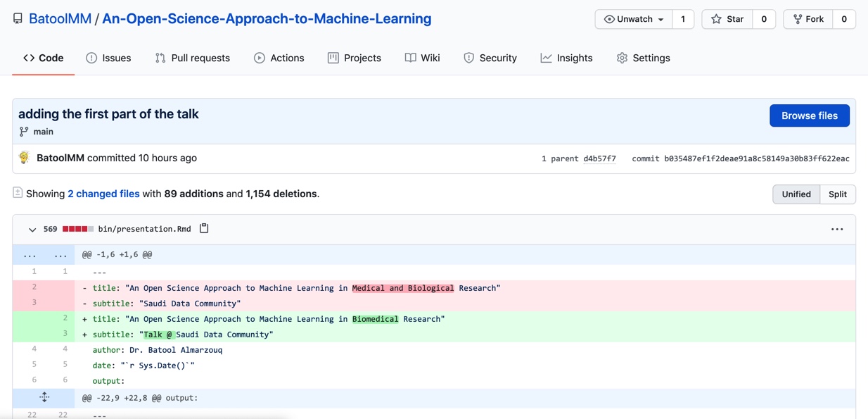868x419 pixels.
Task: Click the 2 changed files link
Action: (x=103, y=194)
